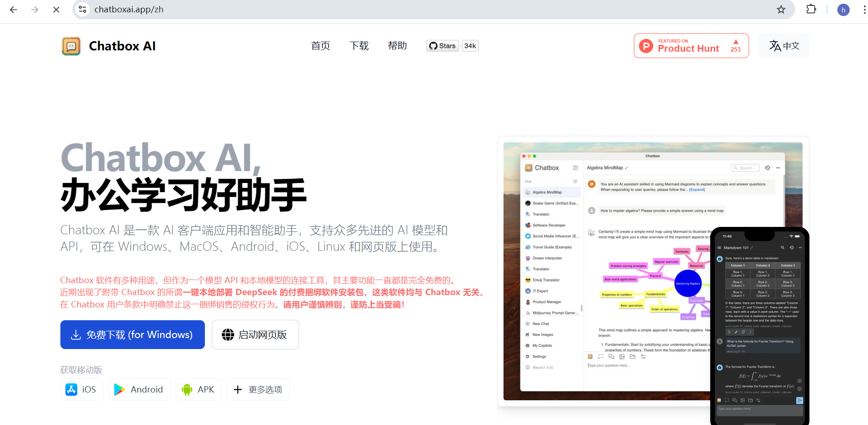Click the 获取移动版 label
The width and height of the screenshot is (868, 425).
pyautogui.click(x=81, y=370)
